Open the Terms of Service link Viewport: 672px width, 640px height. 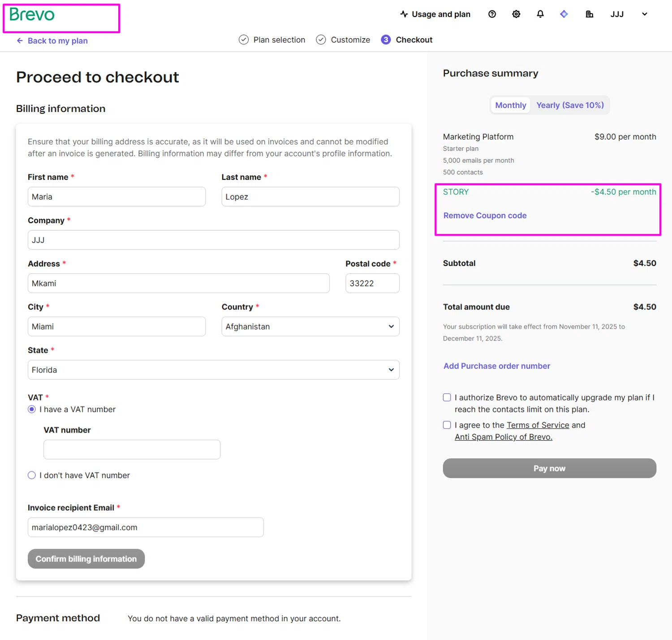[538, 425]
